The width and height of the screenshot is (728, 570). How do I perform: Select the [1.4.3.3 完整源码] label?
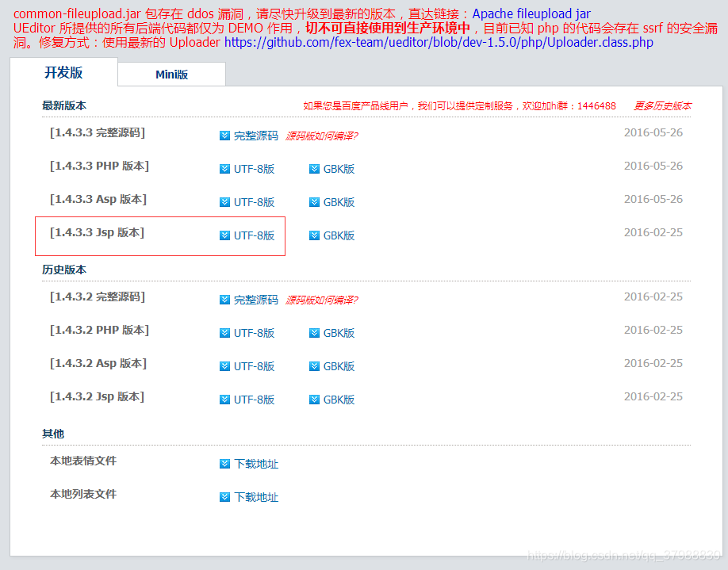tap(98, 132)
